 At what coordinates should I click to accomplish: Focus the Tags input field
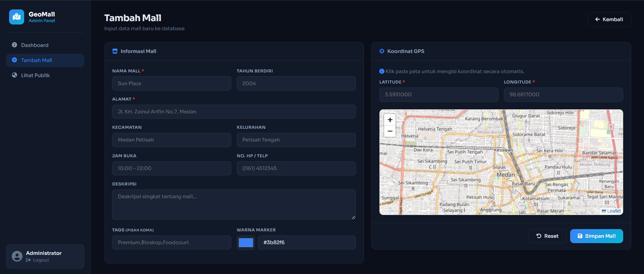click(x=172, y=242)
